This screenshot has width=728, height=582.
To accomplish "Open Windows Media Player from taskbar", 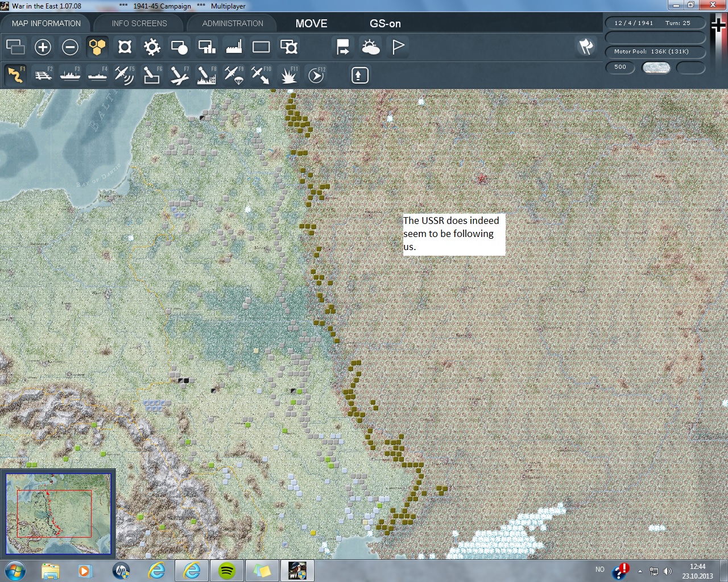I will pos(85,571).
